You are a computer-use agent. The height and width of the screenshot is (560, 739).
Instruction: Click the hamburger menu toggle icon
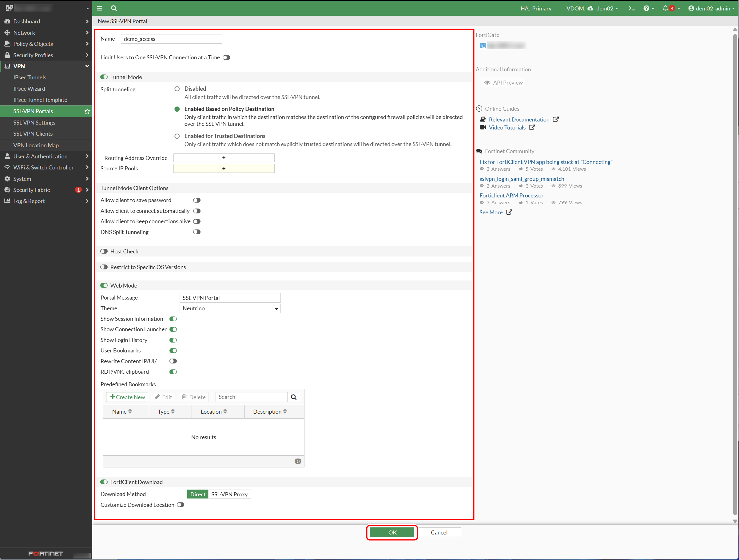coord(100,8)
